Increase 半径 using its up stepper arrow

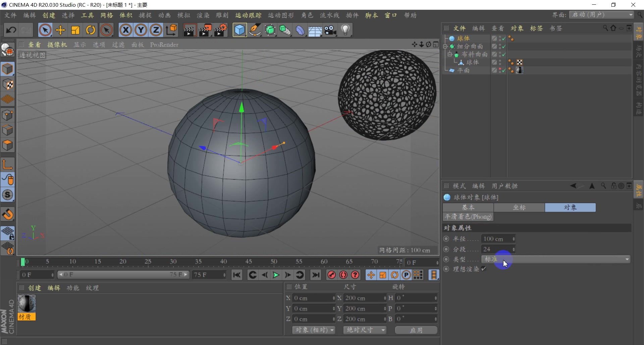514,237
